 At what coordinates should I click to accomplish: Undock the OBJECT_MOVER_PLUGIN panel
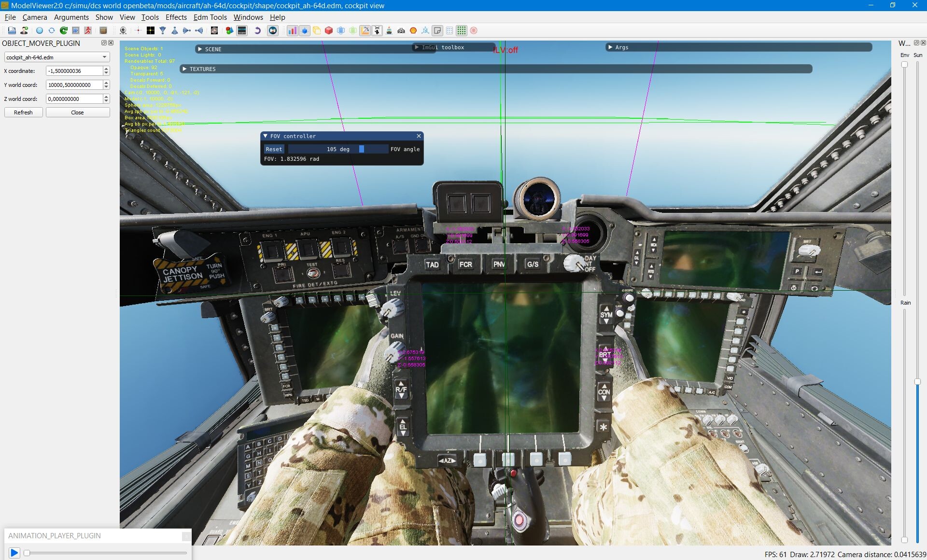click(x=104, y=43)
